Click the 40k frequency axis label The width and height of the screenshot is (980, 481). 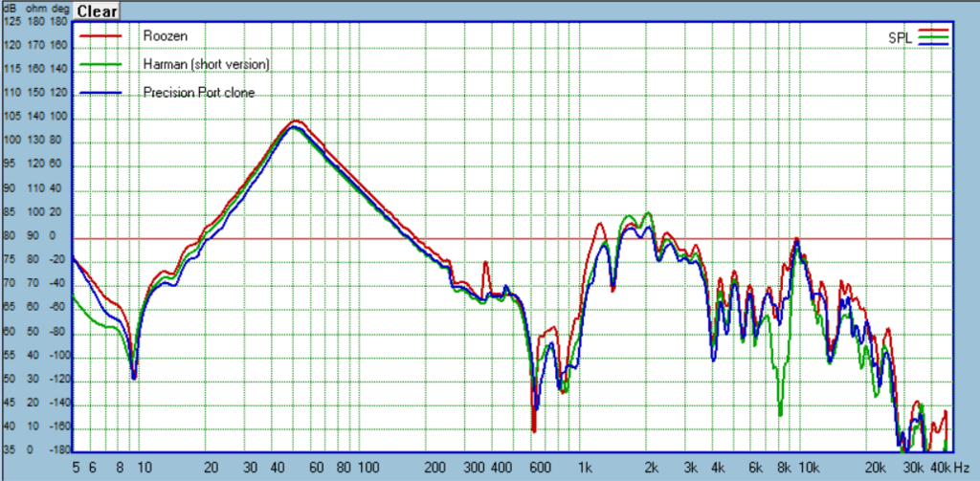(x=940, y=467)
